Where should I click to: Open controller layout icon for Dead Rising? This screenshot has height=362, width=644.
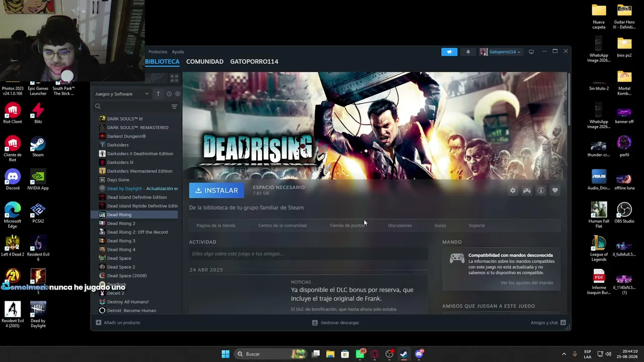click(527, 191)
